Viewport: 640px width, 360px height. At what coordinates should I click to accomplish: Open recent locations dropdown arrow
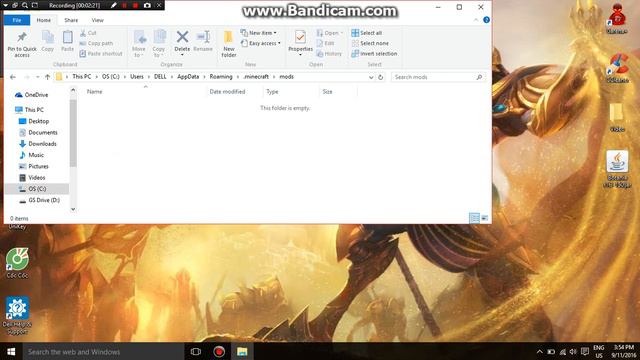pos(38,77)
